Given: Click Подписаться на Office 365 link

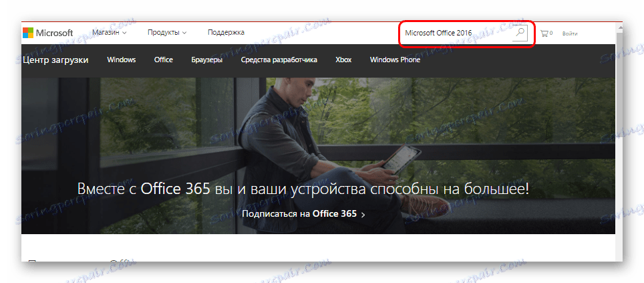Looking at the screenshot, I should click(x=303, y=214).
